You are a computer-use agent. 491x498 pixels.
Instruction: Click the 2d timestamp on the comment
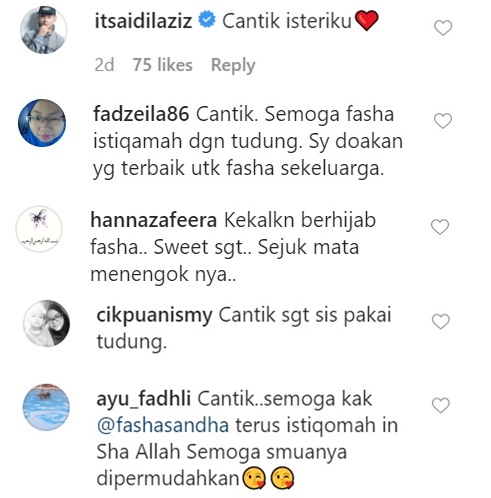pyautogui.click(x=104, y=65)
